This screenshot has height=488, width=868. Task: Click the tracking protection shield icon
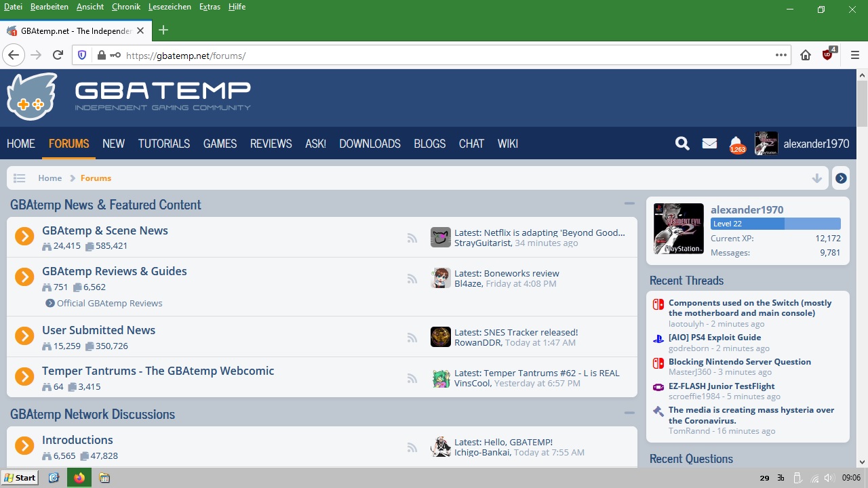point(83,56)
